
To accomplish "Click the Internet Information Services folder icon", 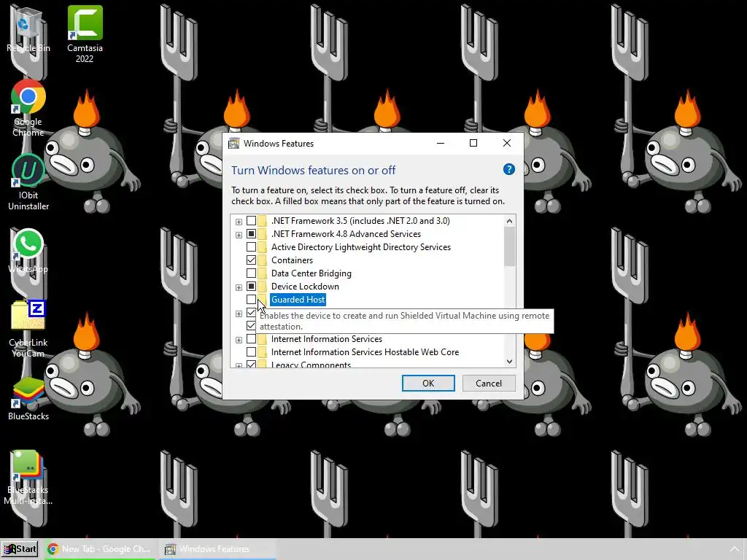I will [262, 339].
